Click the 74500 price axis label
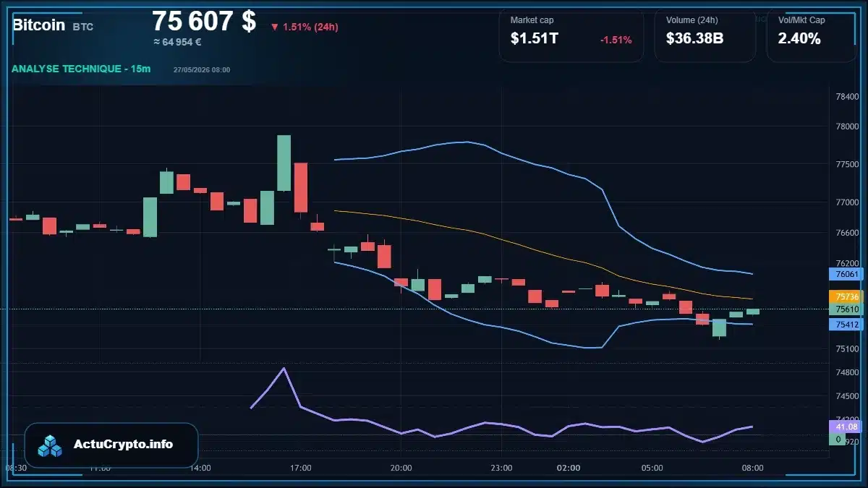868x488 pixels. click(x=847, y=396)
